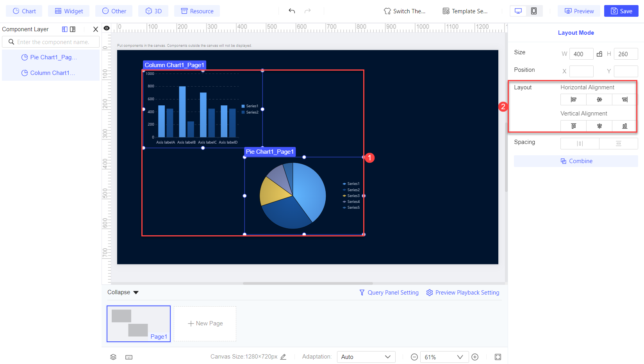This screenshot has width=644, height=364.
Task: Close the Component Layer panel
Action: 95,29
